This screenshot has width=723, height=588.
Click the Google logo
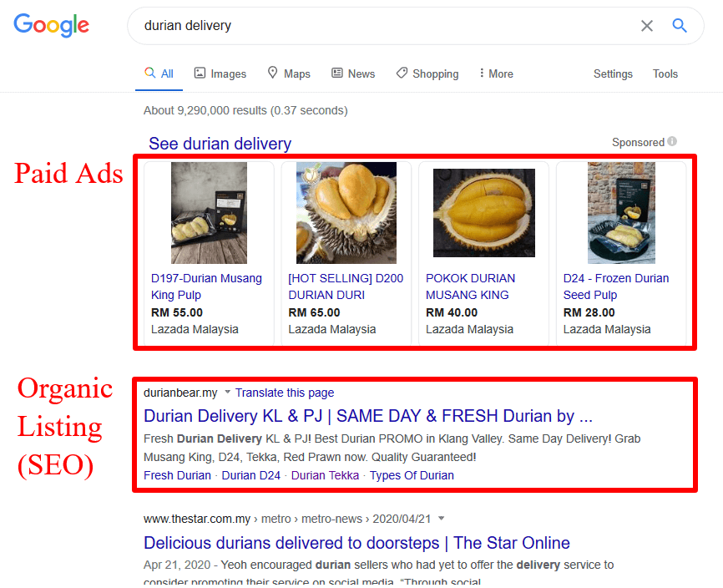coord(51,25)
